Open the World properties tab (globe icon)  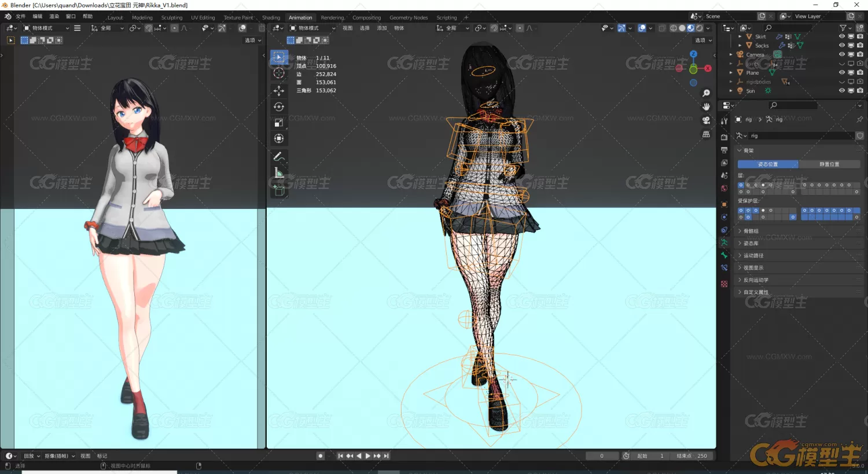[724, 188]
